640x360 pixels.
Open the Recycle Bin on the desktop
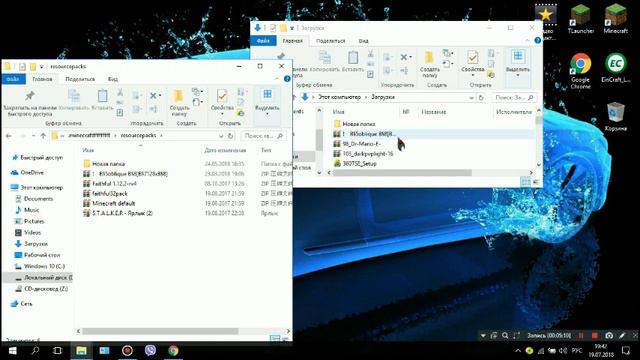point(616,116)
